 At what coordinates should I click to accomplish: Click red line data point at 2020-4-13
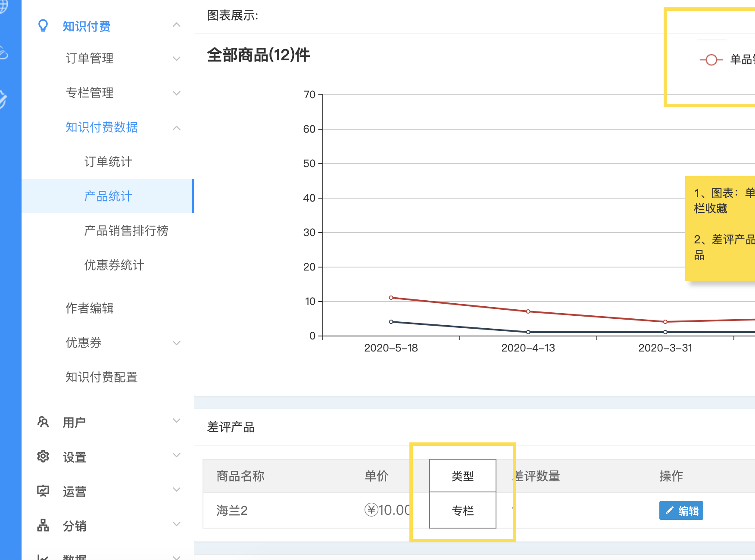pyautogui.click(x=528, y=311)
